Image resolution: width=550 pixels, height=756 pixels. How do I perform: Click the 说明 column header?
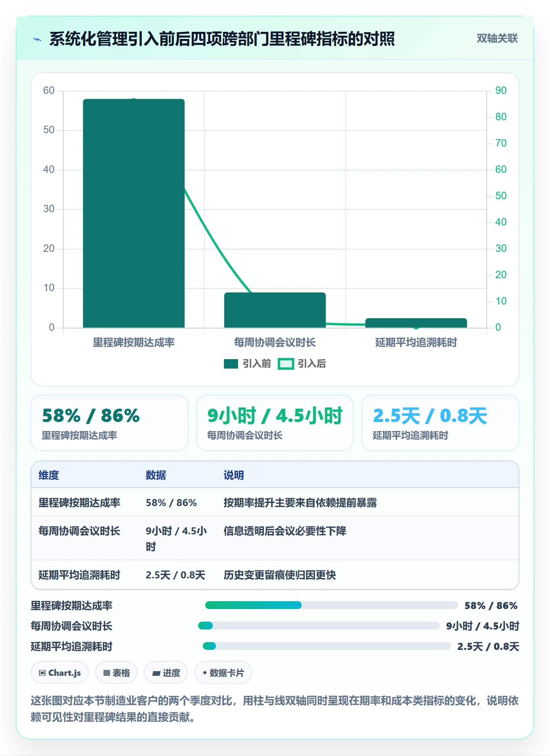pos(234,475)
